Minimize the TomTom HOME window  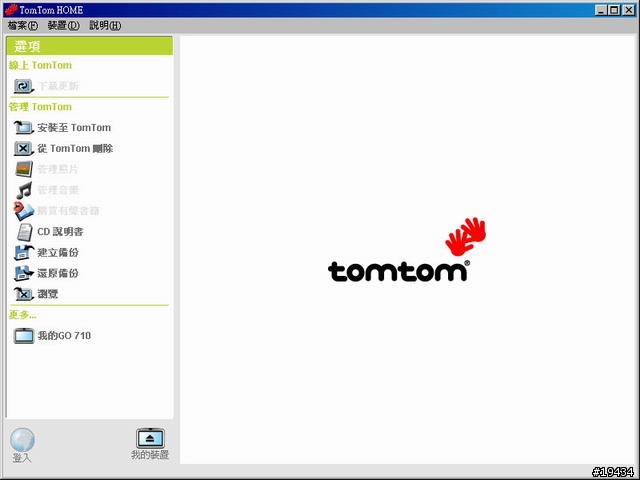pos(600,10)
